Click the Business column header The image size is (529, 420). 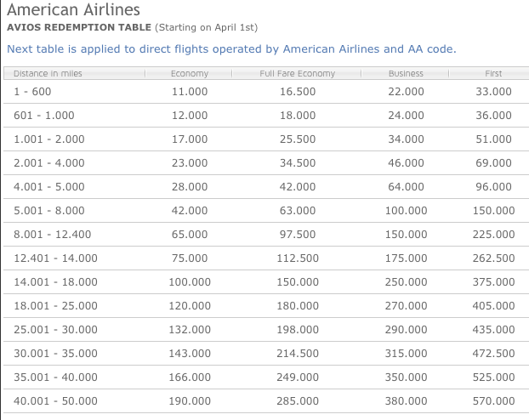(x=406, y=74)
